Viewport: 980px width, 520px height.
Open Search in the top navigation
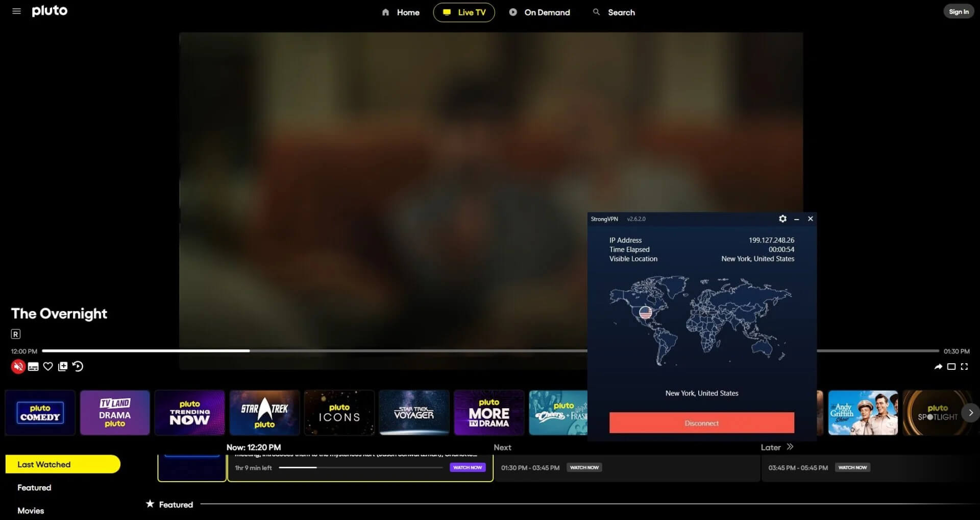(x=614, y=12)
